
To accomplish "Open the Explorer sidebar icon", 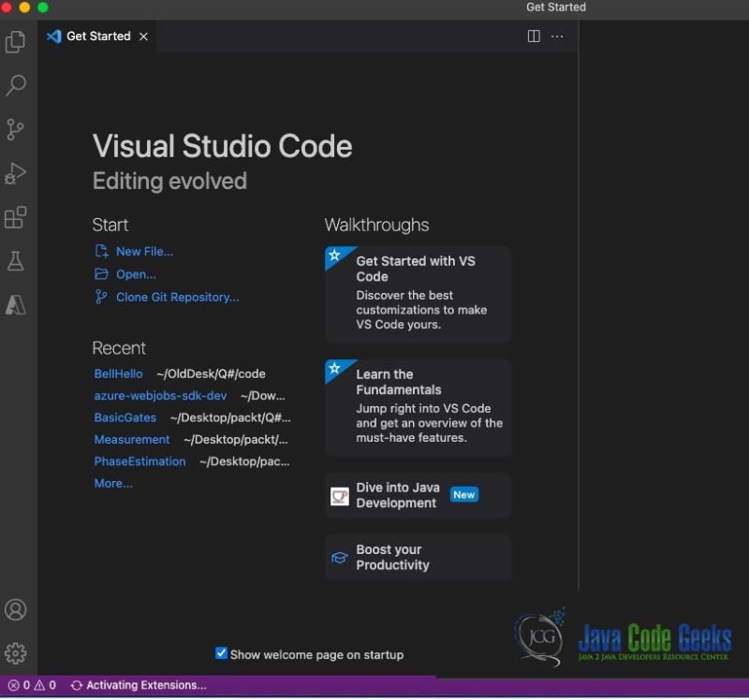I will coord(15,42).
